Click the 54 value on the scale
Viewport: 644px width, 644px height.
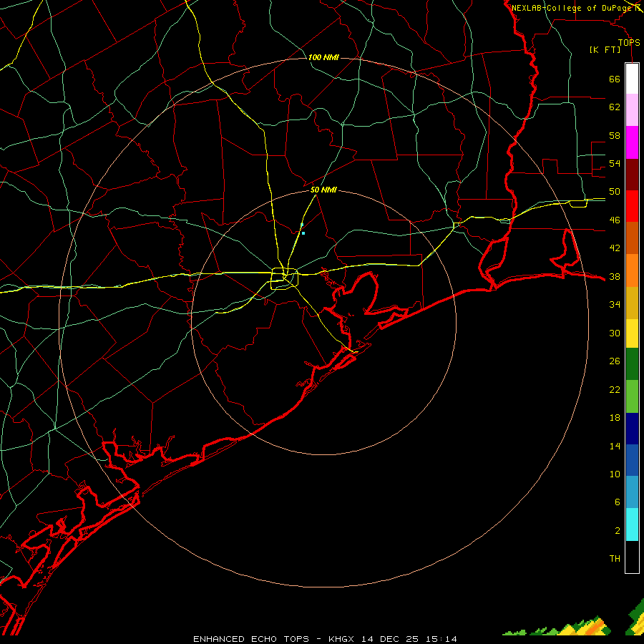click(615, 163)
